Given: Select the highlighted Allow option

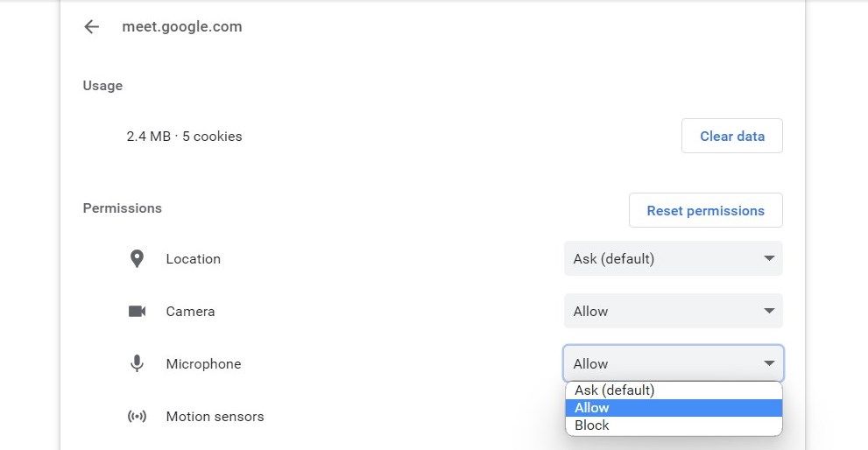Looking at the screenshot, I should pos(673,408).
